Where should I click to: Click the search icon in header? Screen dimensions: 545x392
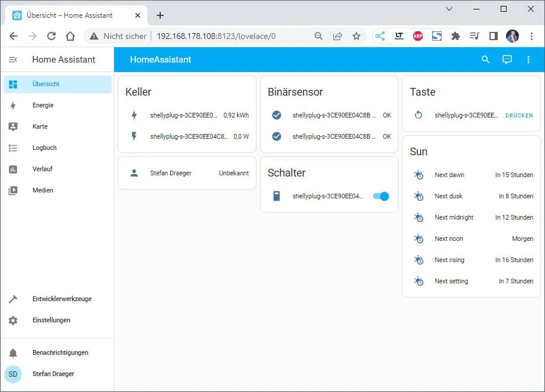485,60
